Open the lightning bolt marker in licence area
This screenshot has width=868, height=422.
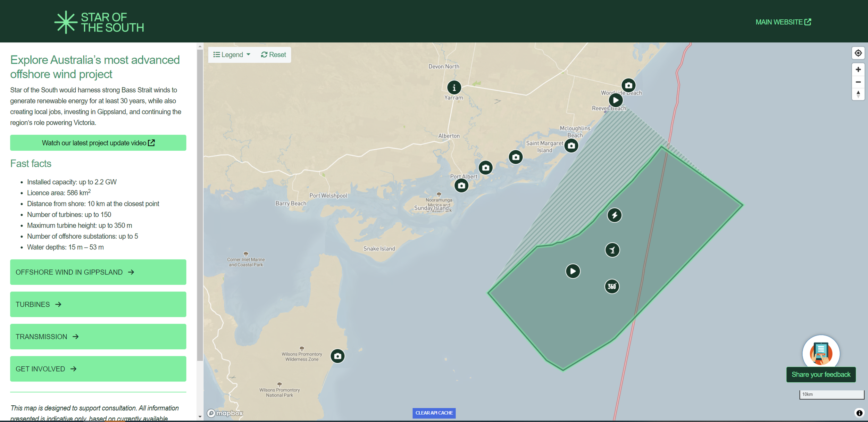pos(614,215)
